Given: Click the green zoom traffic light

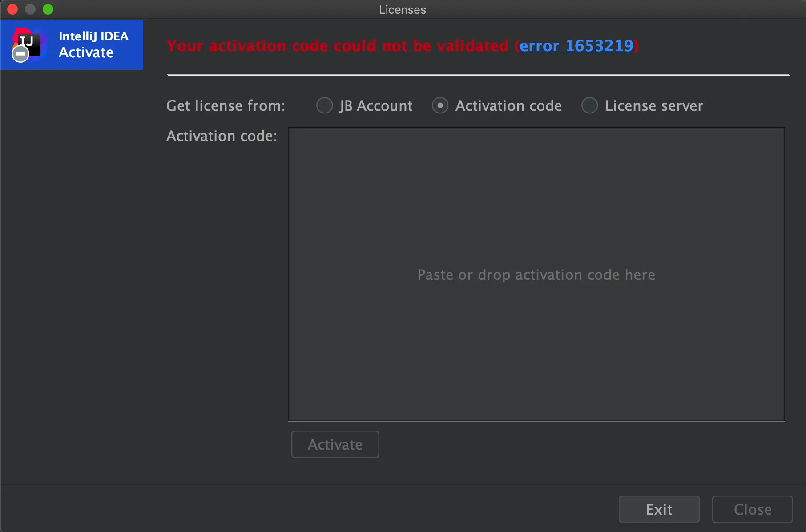Looking at the screenshot, I should (48, 9).
